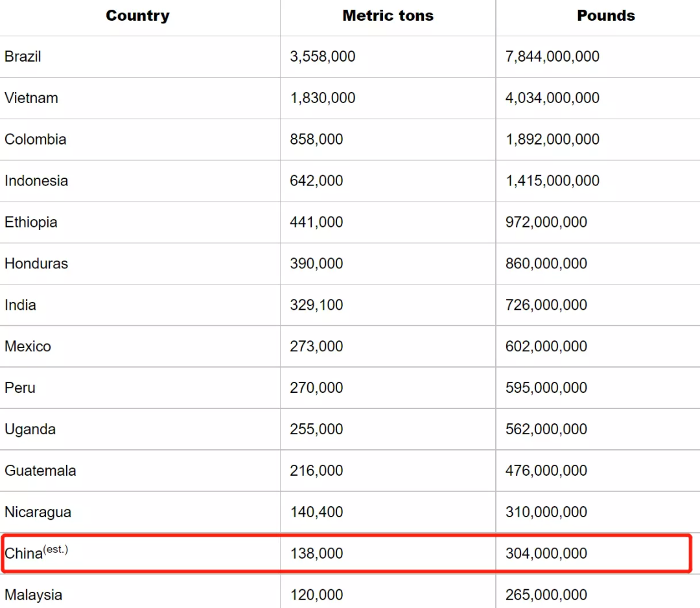Click Honduras pounds value 860,000,000
Screen dimensions: 700x608
tap(546, 264)
